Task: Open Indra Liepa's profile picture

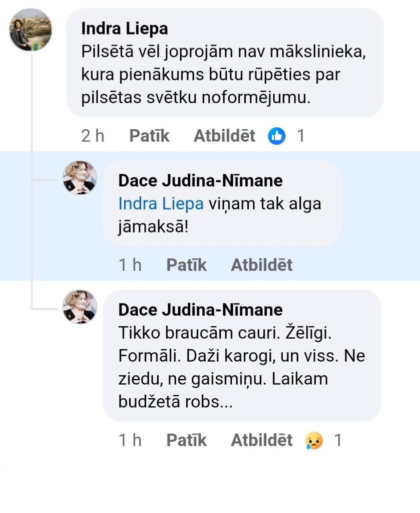Action: pyautogui.click(x=31, y=30)
